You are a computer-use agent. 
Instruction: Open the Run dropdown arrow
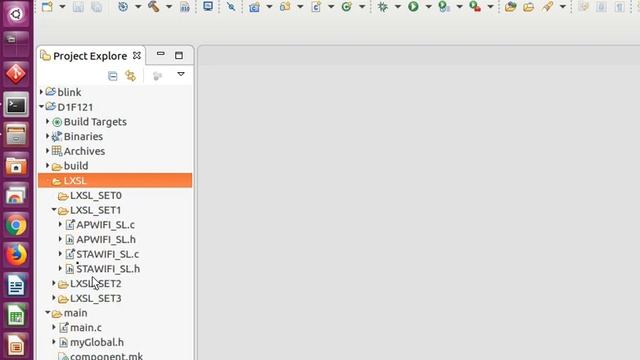[x=429, y=7]
